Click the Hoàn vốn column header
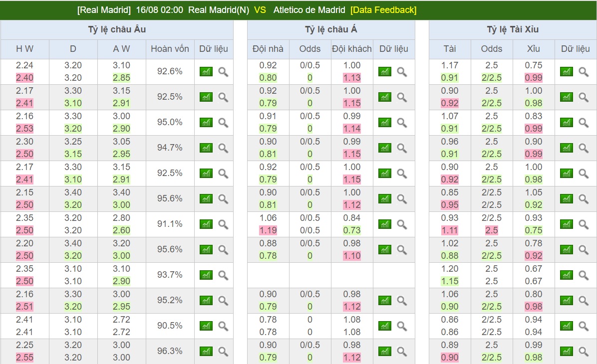This screenshot has width=597, height=364. (x=170, y=49)
